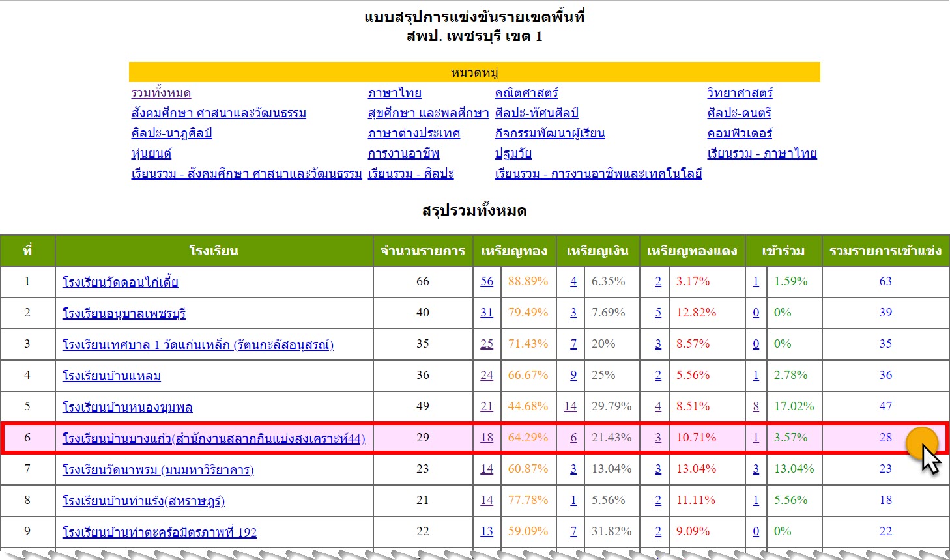Open school link โรงเรียนบ้านแหลม
Screen dimensions: 950x560
[111, 376]
